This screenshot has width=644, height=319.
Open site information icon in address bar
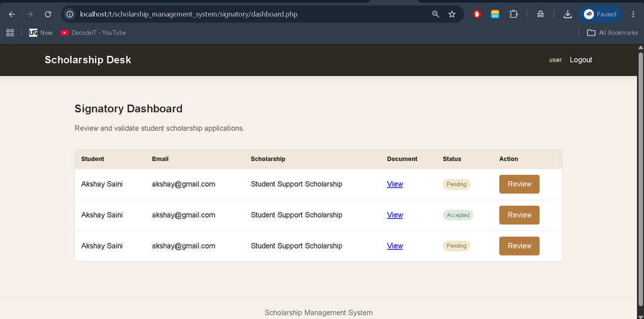click(x=70, y=14)
